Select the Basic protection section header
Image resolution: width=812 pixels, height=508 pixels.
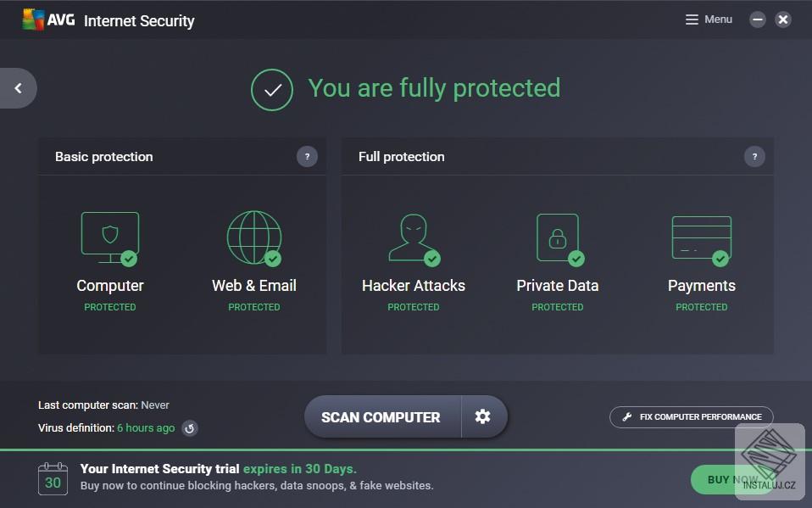(x=103, y=156)
